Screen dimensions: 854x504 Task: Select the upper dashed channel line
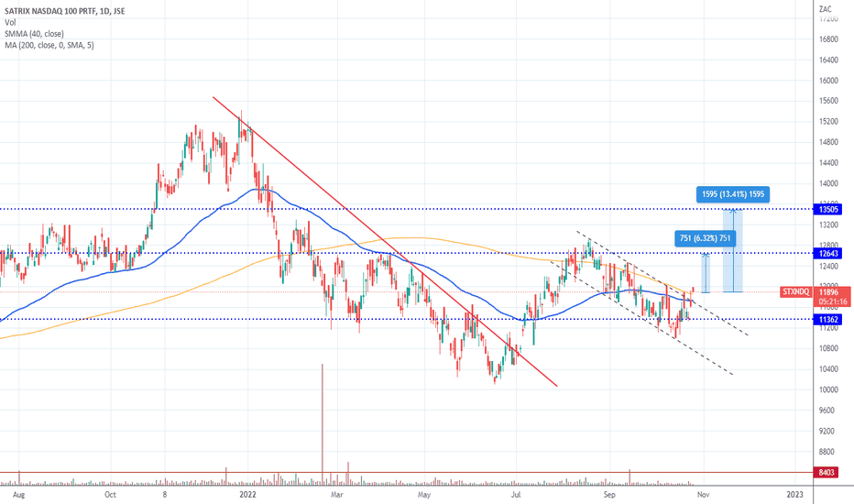click(662, 283)
